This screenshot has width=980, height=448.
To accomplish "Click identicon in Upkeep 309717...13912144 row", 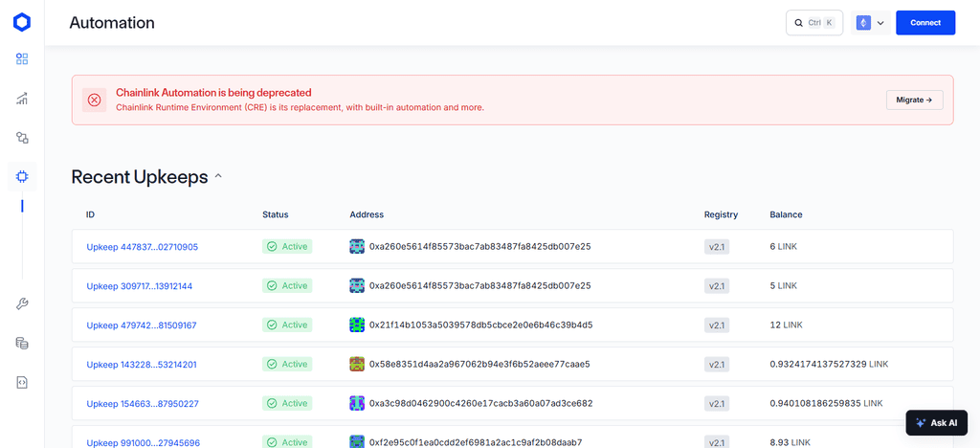I will click(x=356, y=285).
